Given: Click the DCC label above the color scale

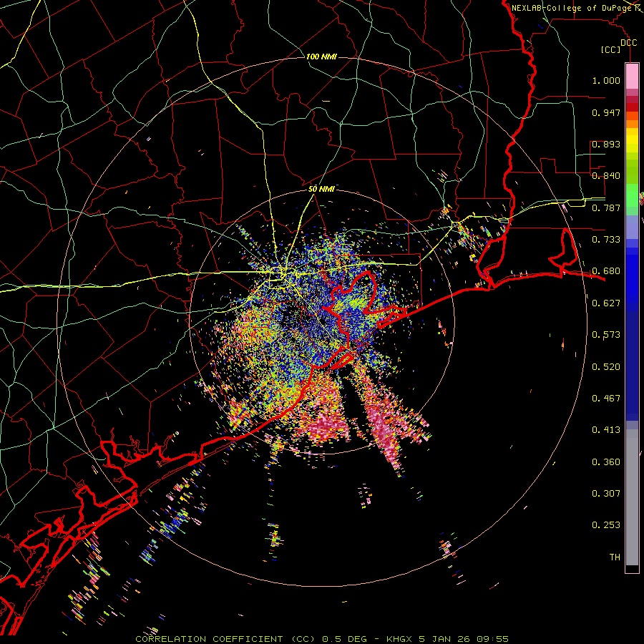Looking at the screenshot, I should (628, 43).
